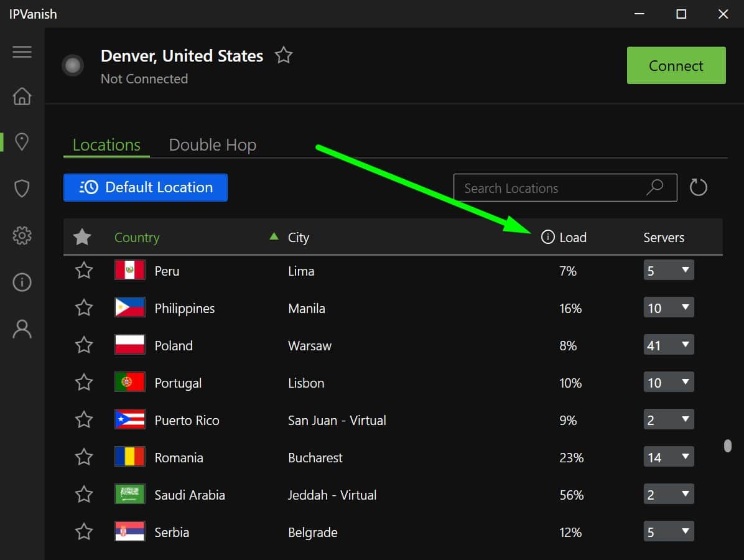
Task: Toggle favorite star for Peru
Action: point(84,271)
